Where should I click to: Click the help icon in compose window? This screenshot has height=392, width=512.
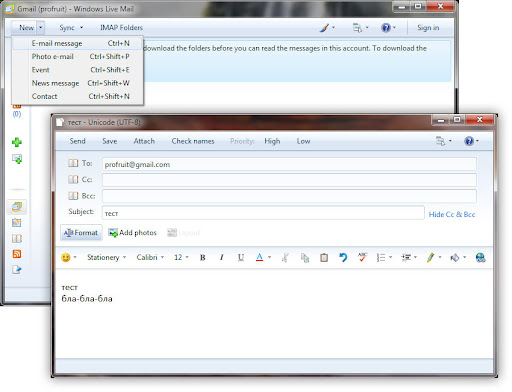click(x=469, y=141)
